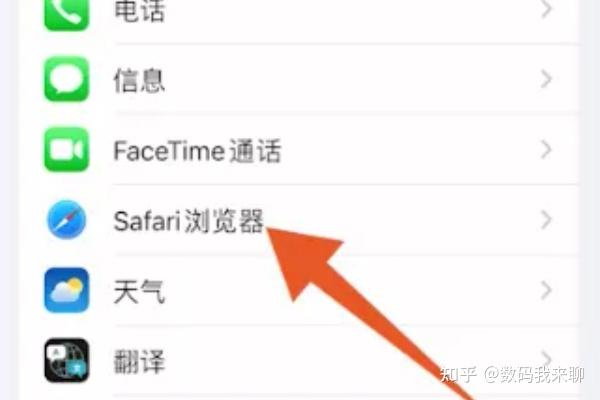Click the chevron beside 信息

coord(546,79)
